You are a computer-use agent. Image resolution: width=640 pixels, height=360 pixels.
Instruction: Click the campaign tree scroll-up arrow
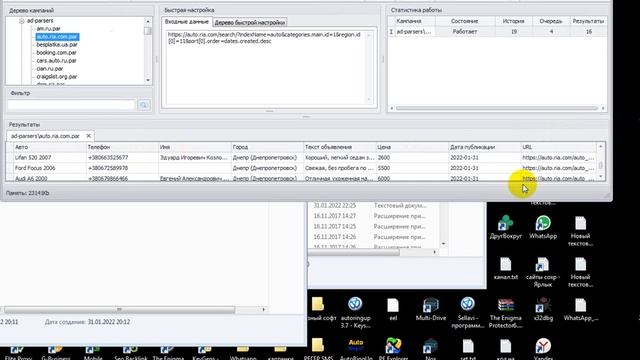pyautogui.click(x=148, y=21)
